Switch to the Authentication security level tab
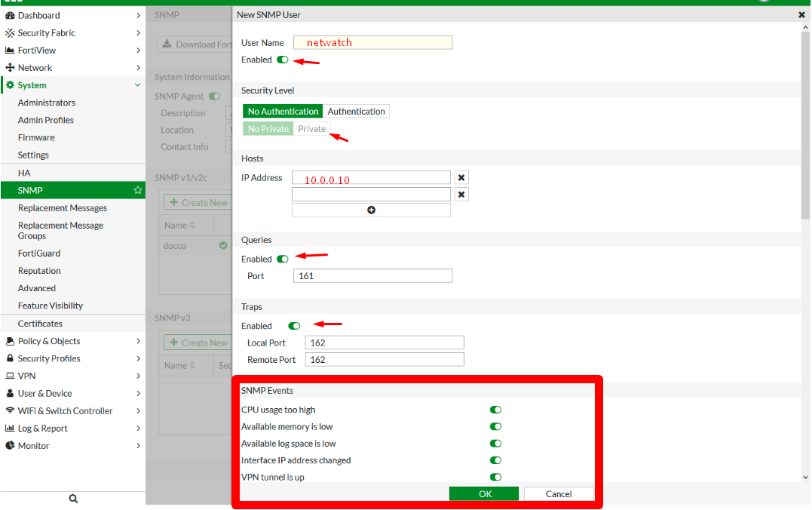Viewport: 812px width, 510px height. coord(356,111)
